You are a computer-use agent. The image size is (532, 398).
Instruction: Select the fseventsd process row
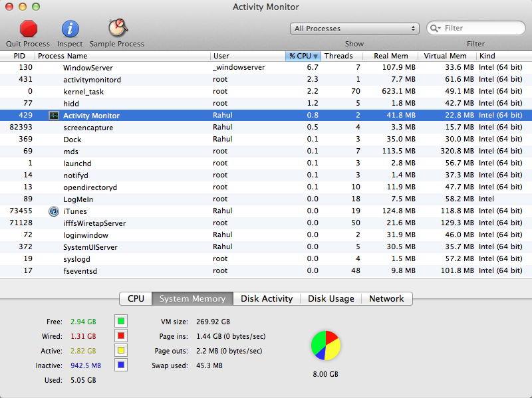[266, 271]
